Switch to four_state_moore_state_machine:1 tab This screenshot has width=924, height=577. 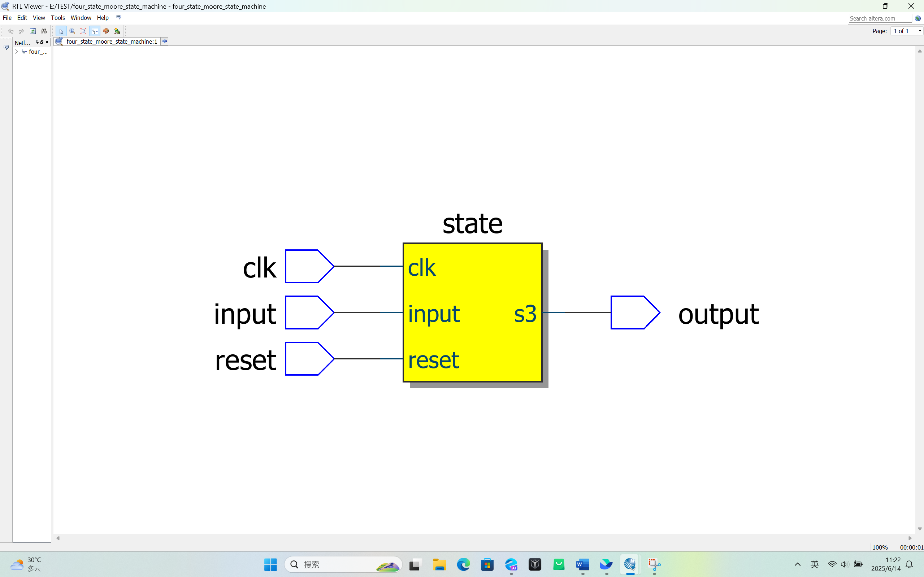(x=112, y=41)
